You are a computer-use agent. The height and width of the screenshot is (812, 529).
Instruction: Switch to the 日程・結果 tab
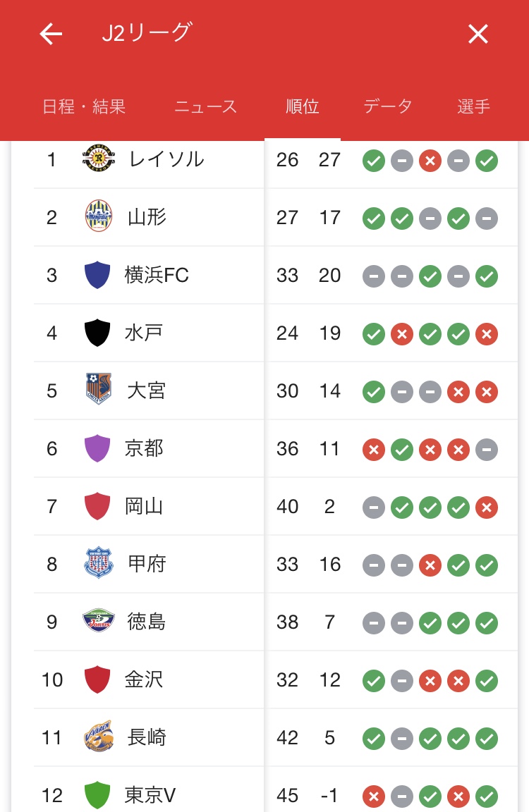84,106
